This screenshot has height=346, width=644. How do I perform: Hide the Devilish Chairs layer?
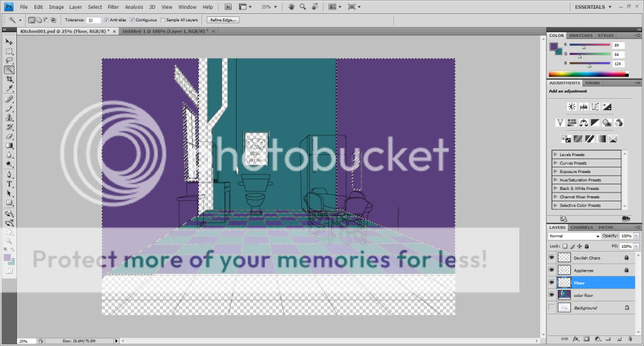coord(553,258)
